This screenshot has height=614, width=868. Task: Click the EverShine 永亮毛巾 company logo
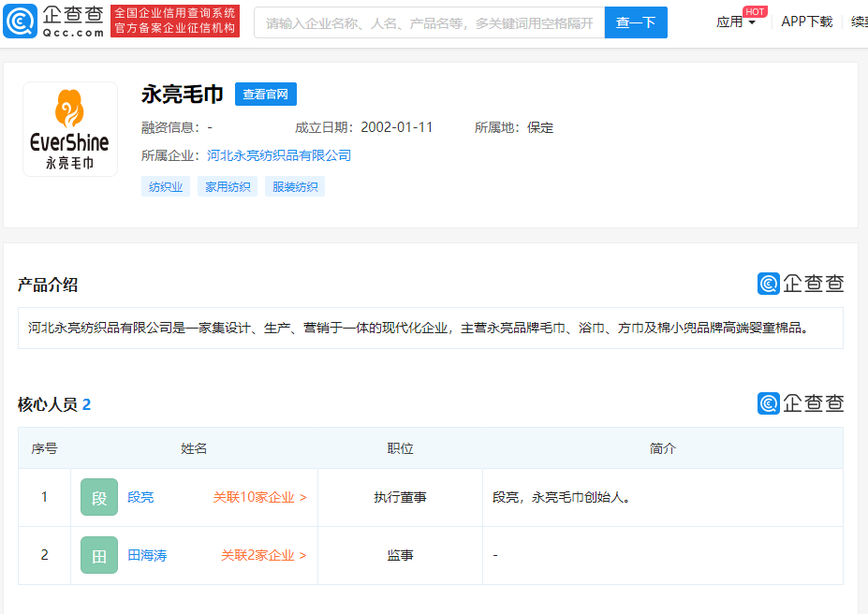tap(69, 128)
